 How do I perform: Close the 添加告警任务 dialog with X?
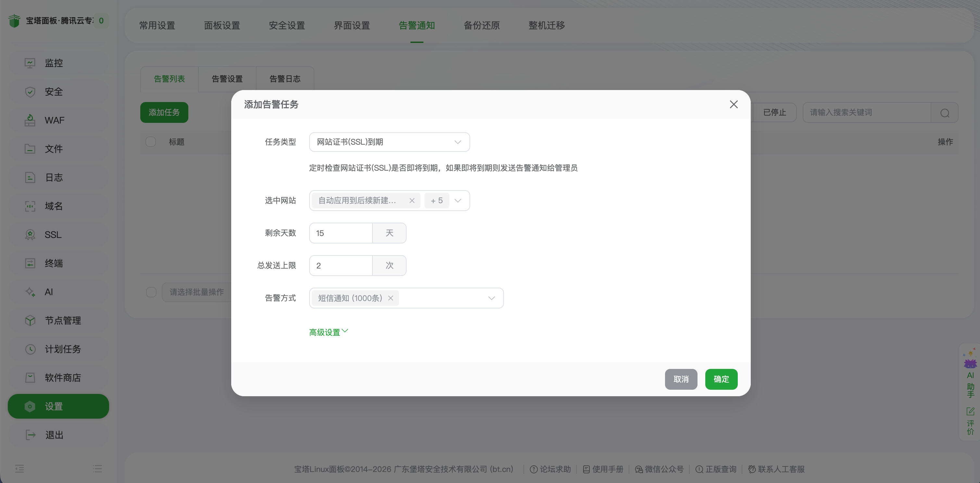pyautogui.click(x=734, y=104)
